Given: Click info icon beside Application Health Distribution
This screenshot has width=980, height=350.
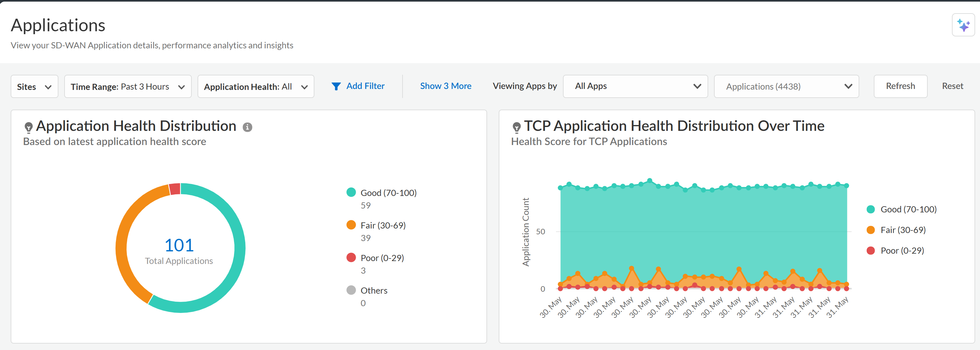Looking at the screenshot, I should point(247,127).
